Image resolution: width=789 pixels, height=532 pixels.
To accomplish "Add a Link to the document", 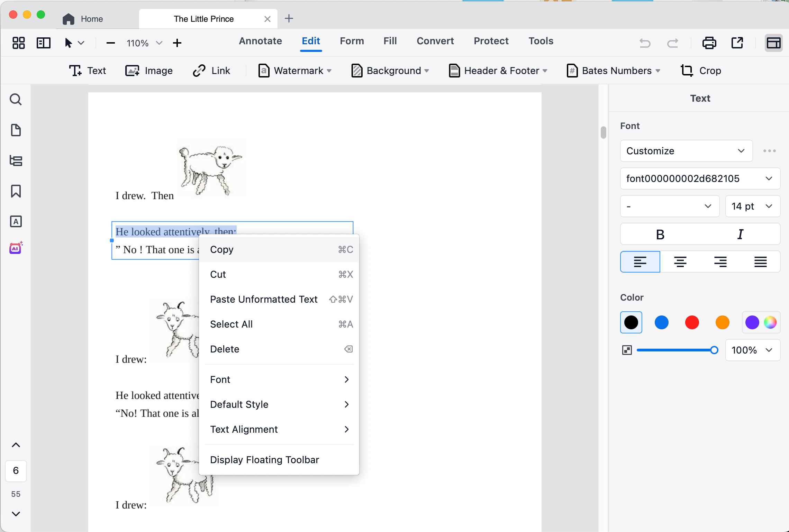I will click(211, 71).
